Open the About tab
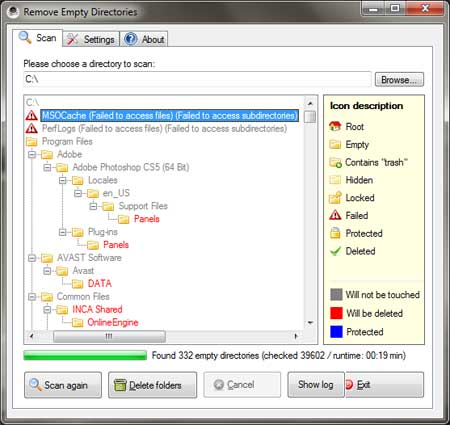Screen dimensions: 450x425 tap(144, 39)
